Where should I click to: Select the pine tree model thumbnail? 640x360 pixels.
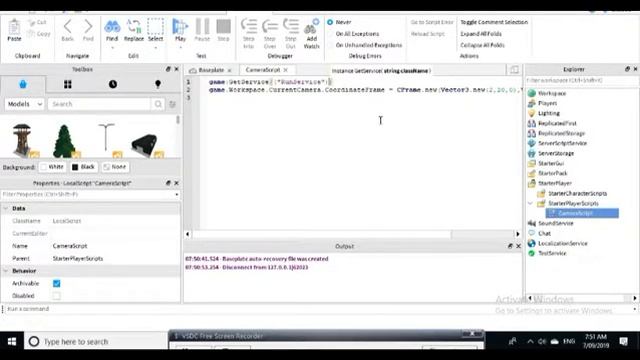click(x=64, y=140)
